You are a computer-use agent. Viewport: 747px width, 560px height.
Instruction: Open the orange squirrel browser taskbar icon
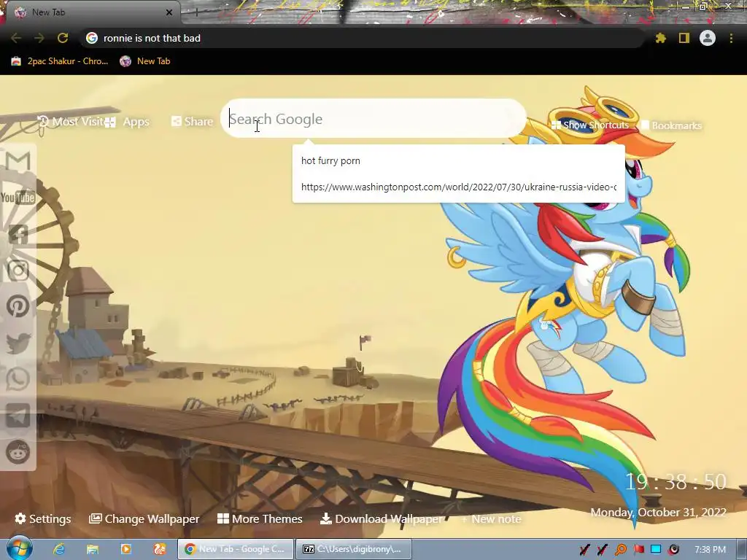point(160,549)
